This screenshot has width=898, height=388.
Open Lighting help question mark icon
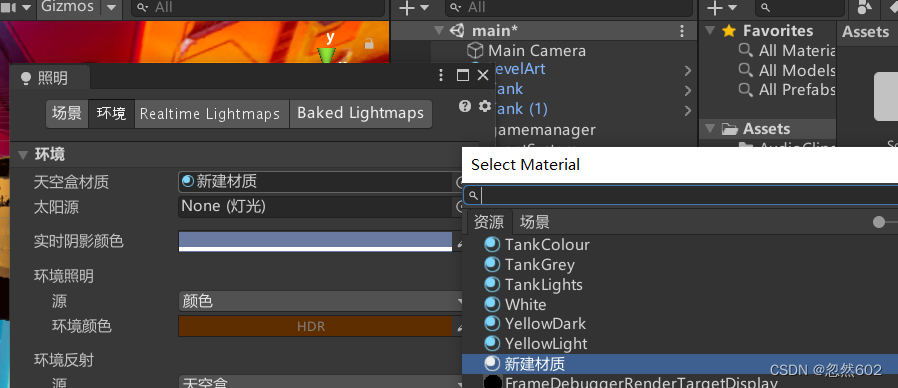tap(465, 106)
